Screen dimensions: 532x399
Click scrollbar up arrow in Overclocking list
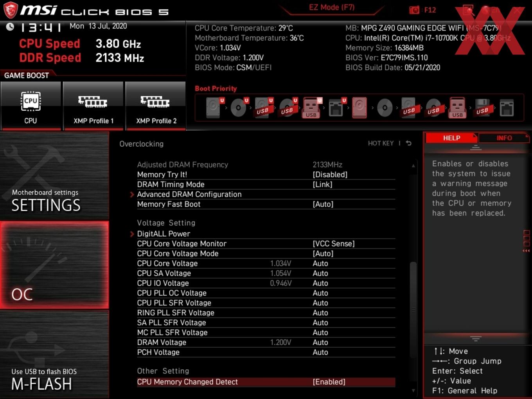tap(413, 166)
